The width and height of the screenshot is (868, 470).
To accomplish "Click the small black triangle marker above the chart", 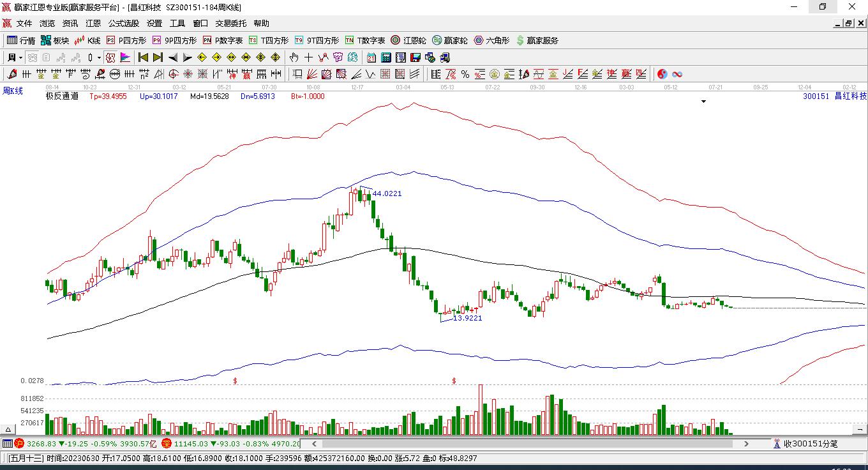I will pos(704,102).
